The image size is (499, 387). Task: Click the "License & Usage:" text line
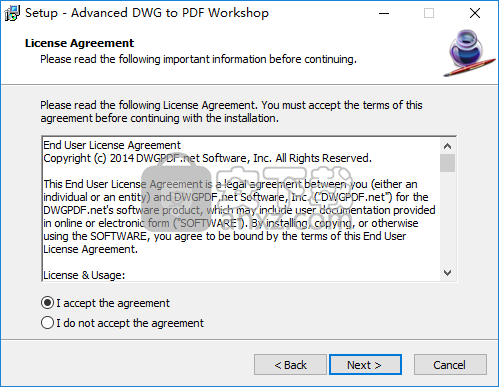pyautogui.click(x=84, y=275)
